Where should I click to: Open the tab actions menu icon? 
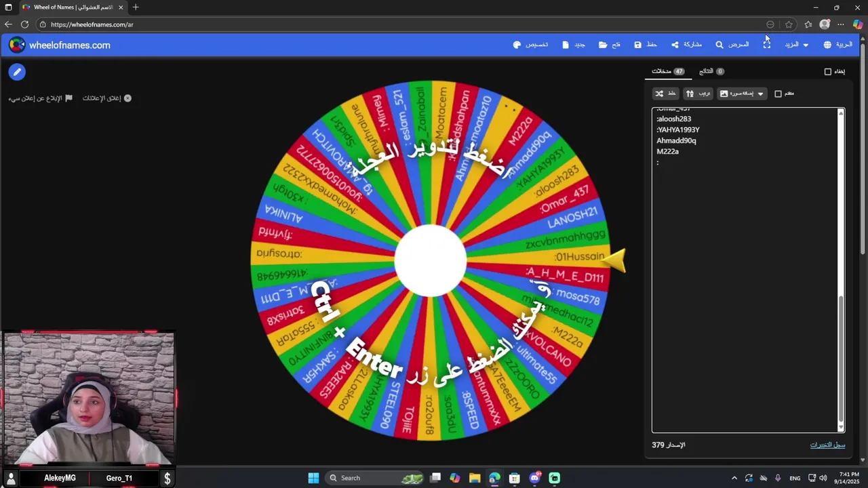[8, 7]
